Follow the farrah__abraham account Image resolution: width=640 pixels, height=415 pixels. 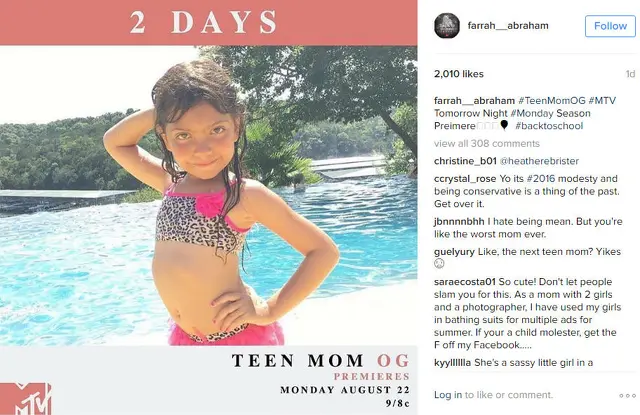pos(610,26)
